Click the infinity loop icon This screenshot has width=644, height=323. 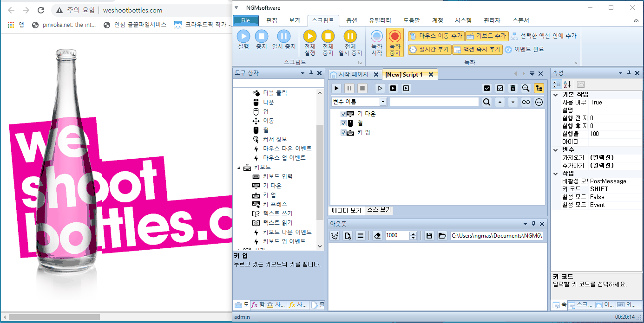click(526, 102)
